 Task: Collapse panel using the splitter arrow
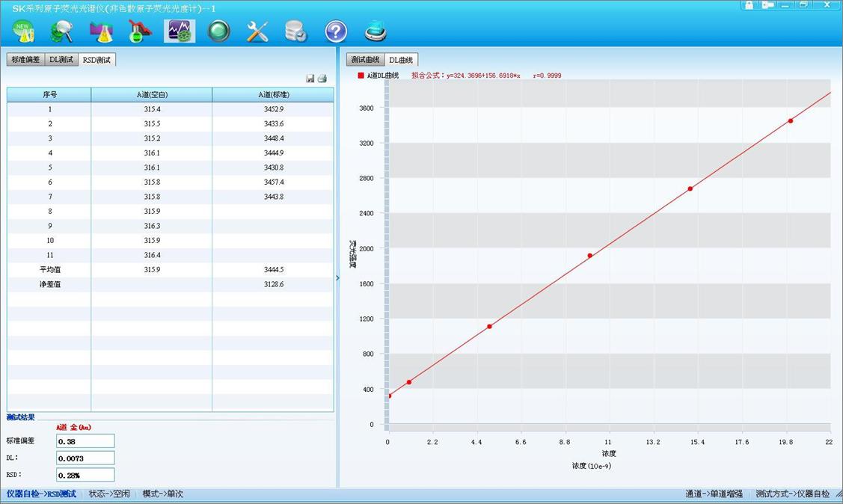point(337,277)
